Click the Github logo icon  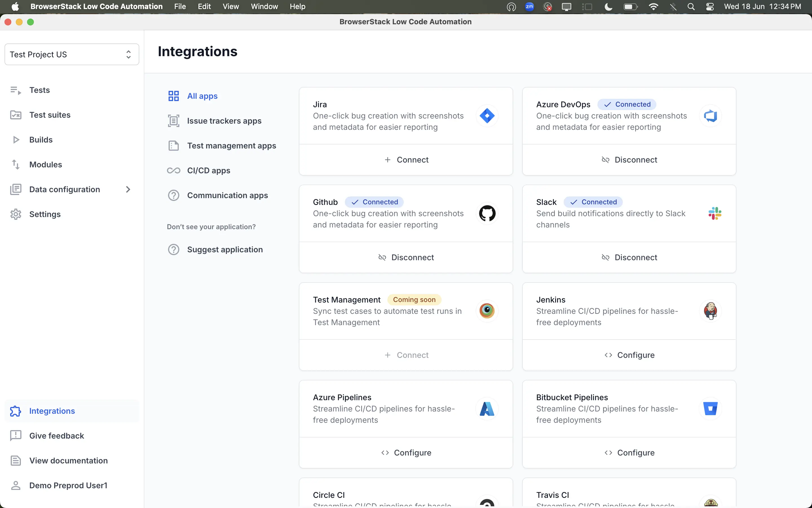[x=487, y=213]
